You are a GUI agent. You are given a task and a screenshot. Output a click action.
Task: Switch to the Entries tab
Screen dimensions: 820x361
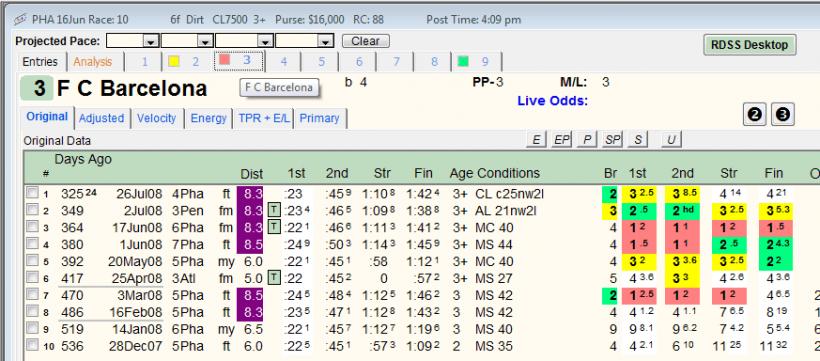pos(40,62)
